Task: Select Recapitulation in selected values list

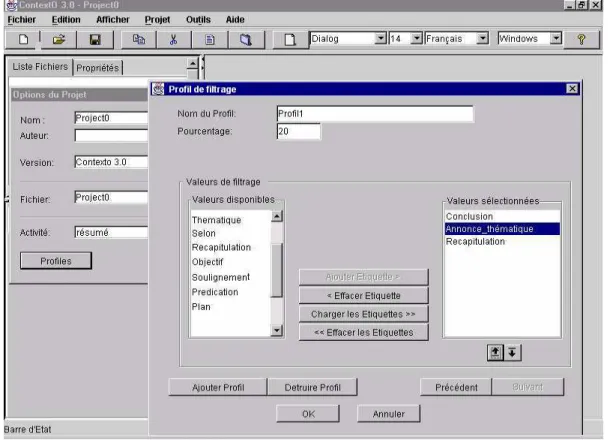Action: (x=502, y=242)
